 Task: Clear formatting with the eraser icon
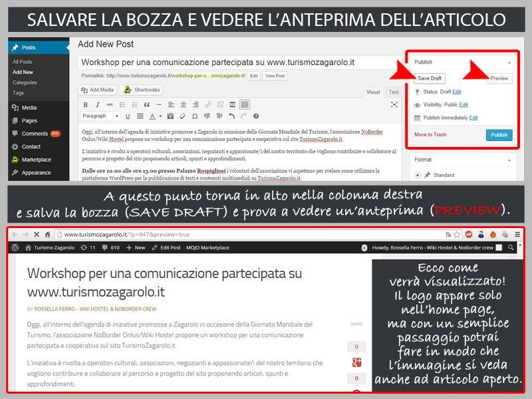tap(182, 116)
